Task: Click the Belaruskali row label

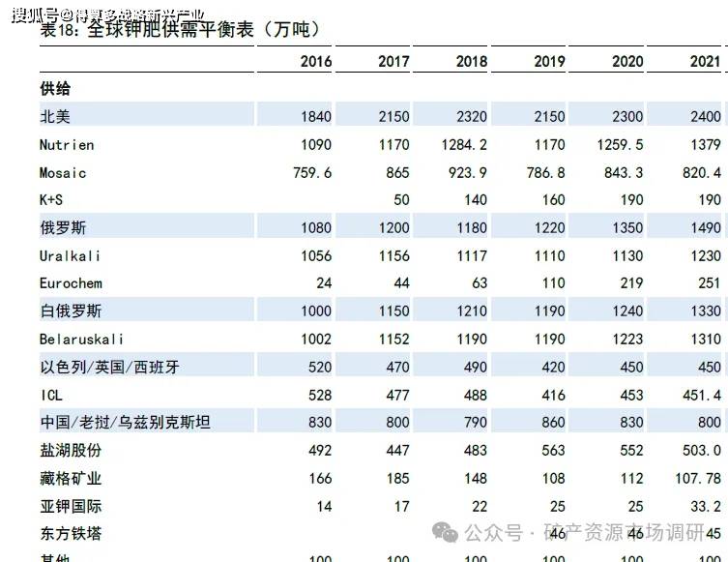Action: [82, 340]
